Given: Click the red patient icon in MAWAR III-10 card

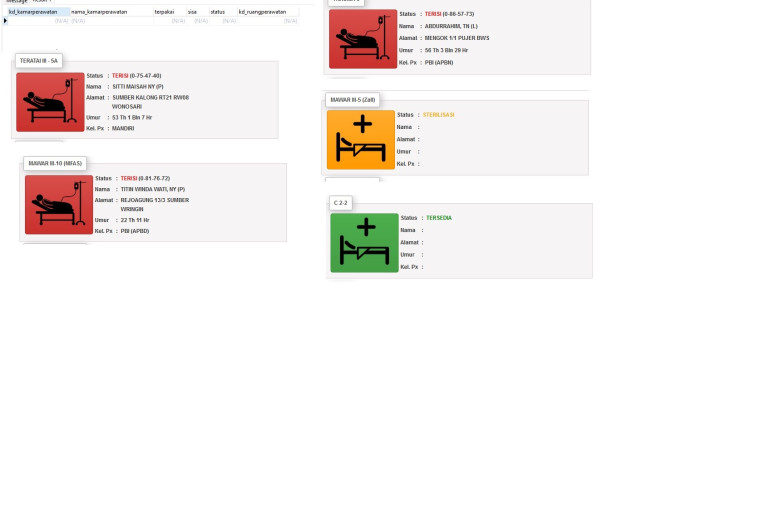Looking at the screenshot, I should click(x=59, y=205).
